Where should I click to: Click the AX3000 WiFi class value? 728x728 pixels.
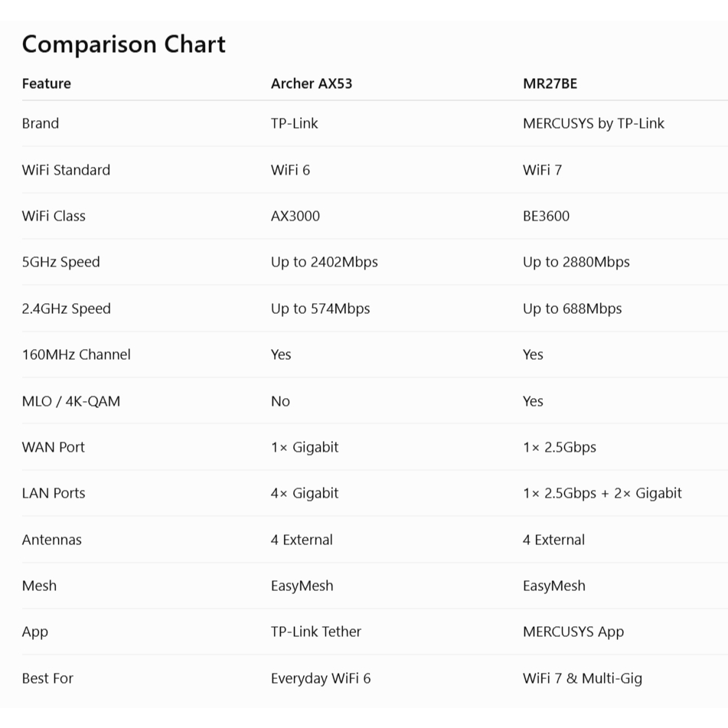tap(295, 216)
